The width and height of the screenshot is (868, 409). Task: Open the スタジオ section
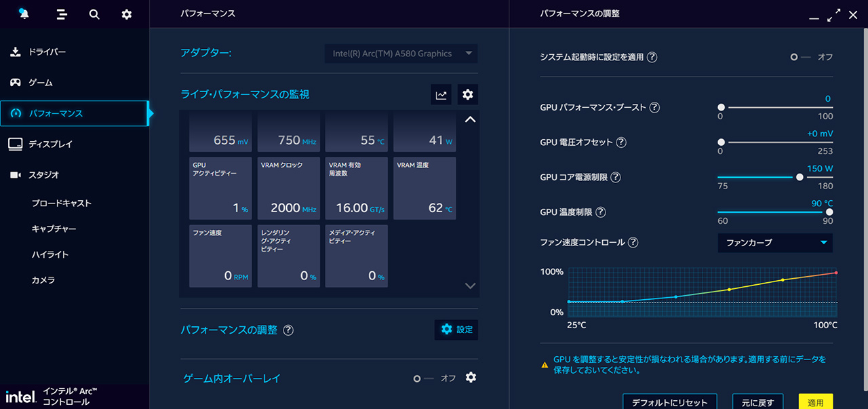pos(75,174)
